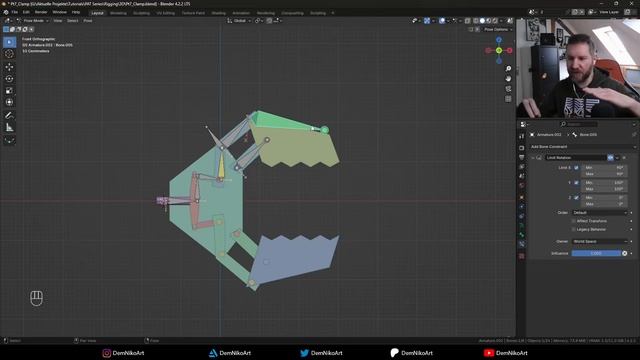640x360 pixels.
Task: Enable Legacy Behavior checkbox
Action: [x=573, y=229]
